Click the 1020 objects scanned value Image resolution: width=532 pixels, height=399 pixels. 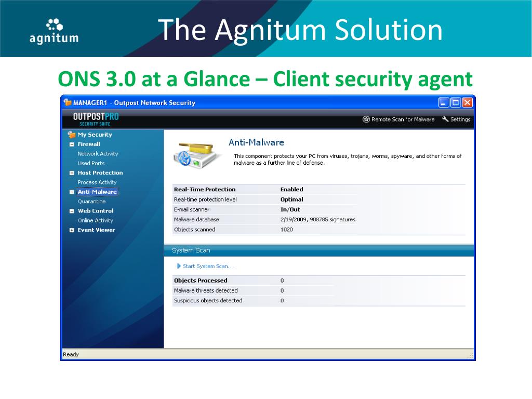click(286, 229)
